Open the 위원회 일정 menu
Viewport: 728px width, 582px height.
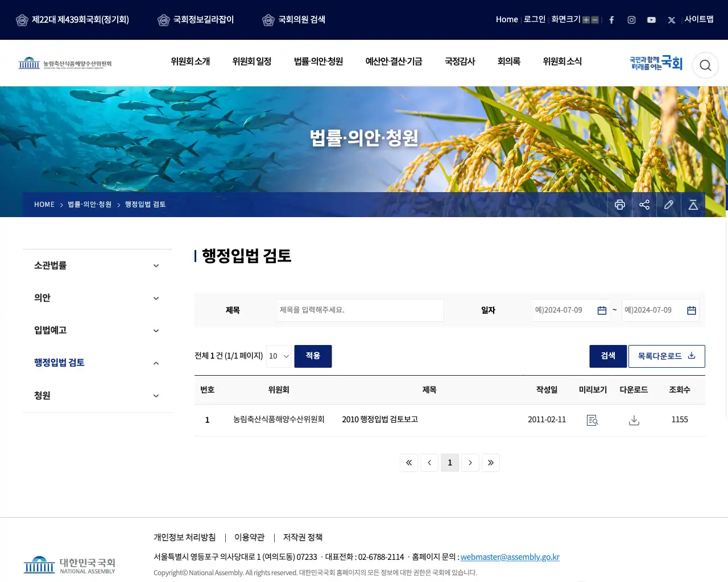pyautogui.click(x=252, y=61)
